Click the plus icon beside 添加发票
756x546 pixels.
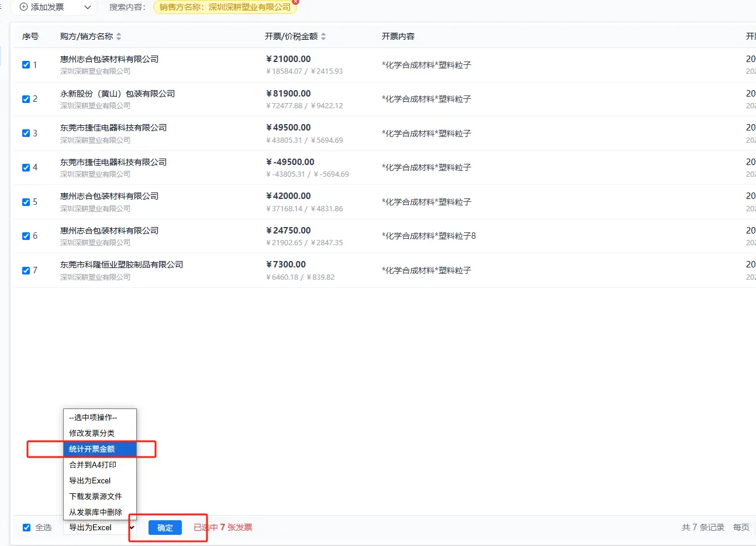click(x=24, y=7)
